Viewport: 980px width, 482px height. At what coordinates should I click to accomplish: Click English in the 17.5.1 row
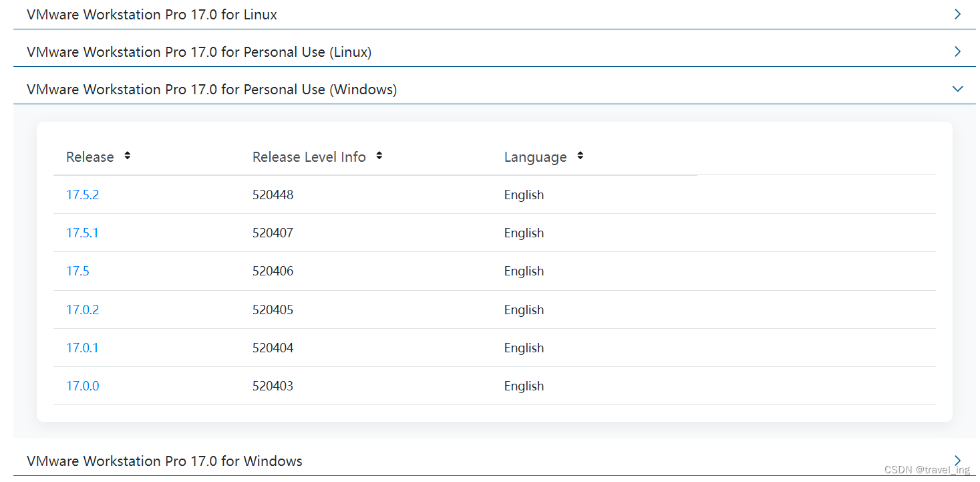point(524,233)
